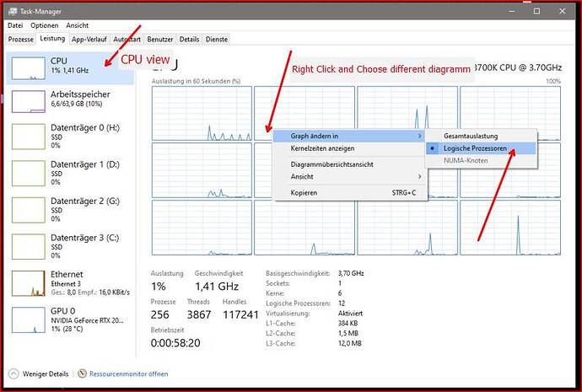Switch to the Details tab
The width and height of the screenshot is (582, 392).
tap(189, 40)
